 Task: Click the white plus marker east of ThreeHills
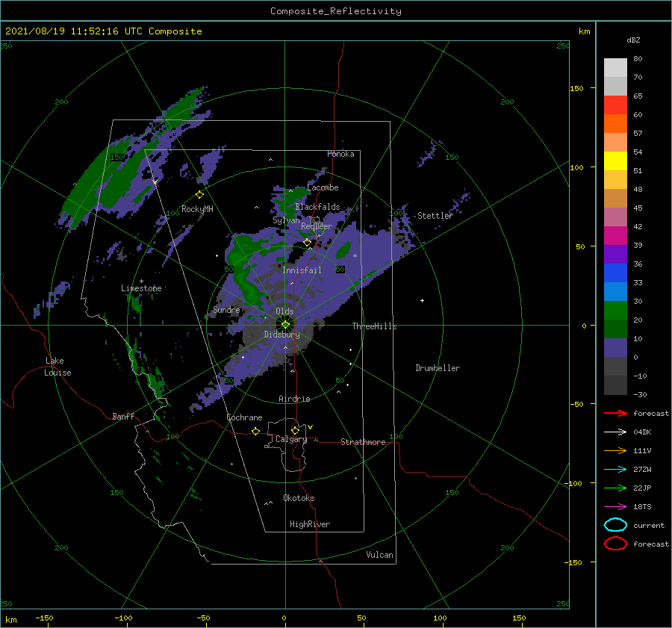(422, 300)
